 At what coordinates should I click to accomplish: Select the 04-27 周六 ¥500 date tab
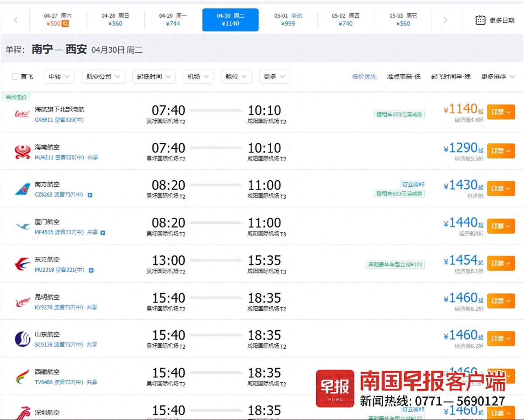coord(58,20)
